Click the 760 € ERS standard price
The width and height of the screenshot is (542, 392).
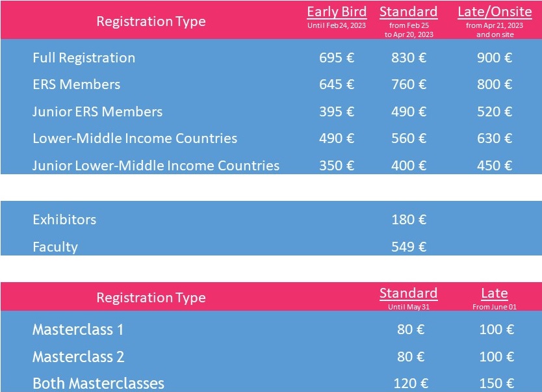tap(409, 85)
